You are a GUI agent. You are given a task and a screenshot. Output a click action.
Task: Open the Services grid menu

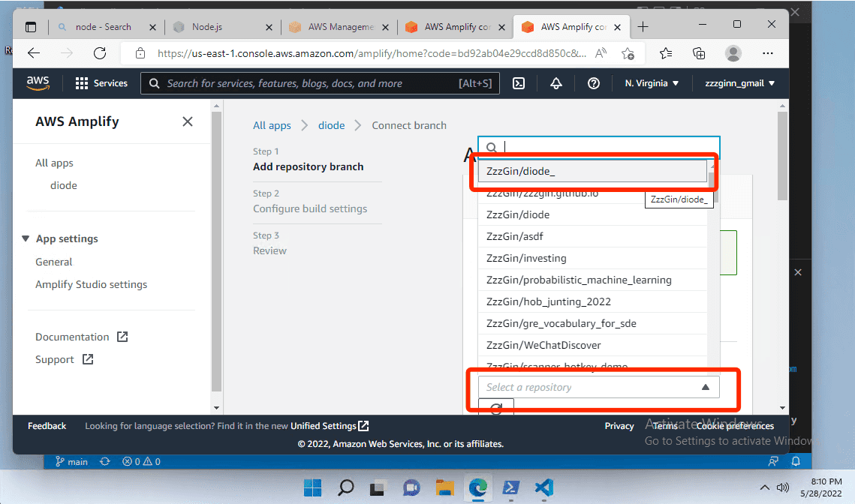101,82
